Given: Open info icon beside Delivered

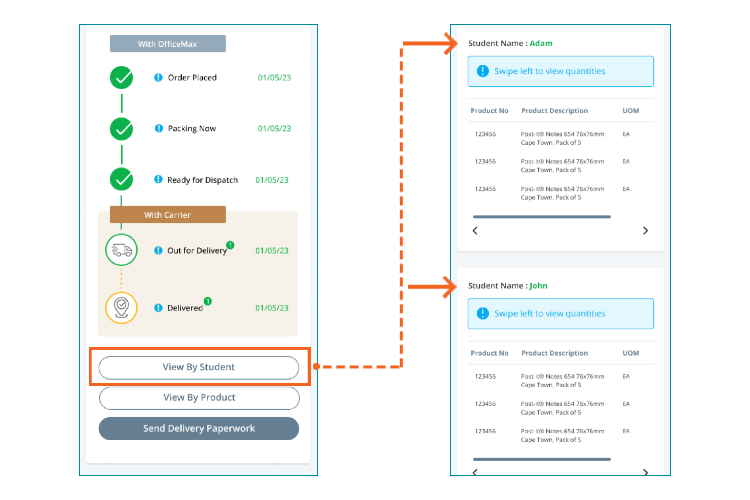Looking at the screenshot, I should (158, 308).
